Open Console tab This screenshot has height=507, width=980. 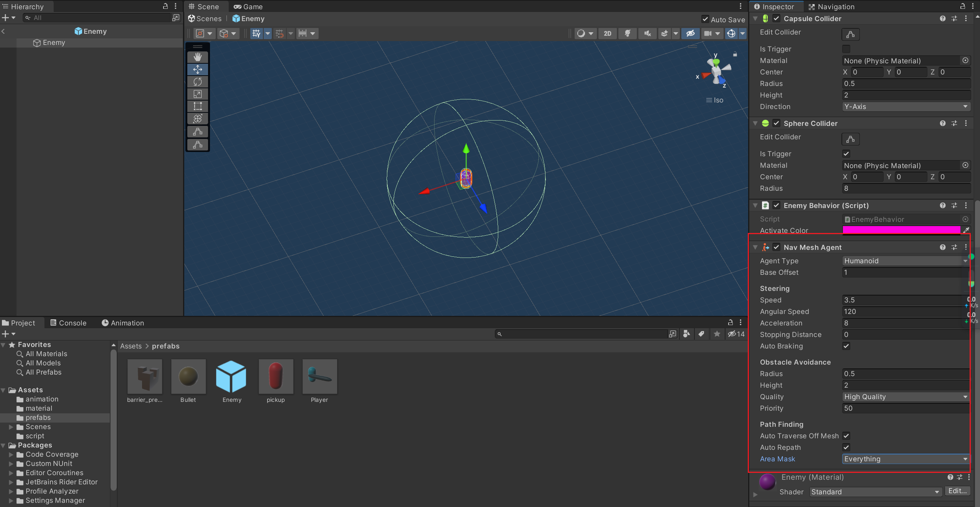[68, 323]
